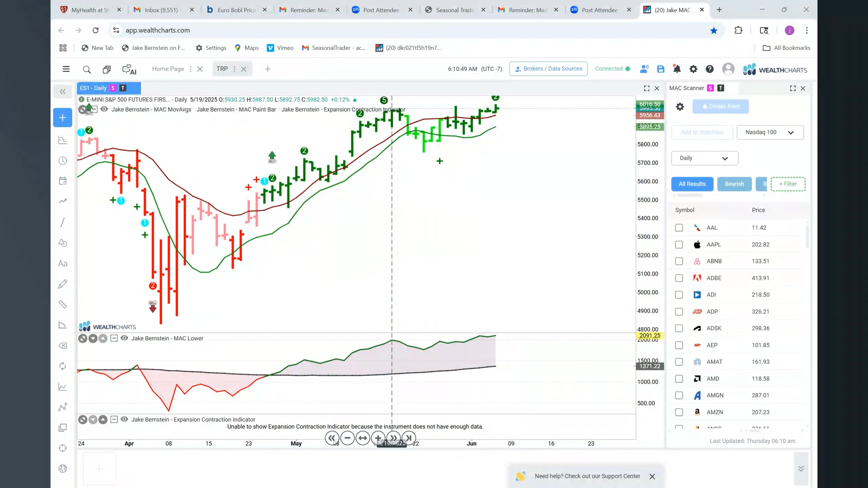The height and width of the screenshot is (488, 868).
Task: Open the user profile avatar
Action: point(728,69)
